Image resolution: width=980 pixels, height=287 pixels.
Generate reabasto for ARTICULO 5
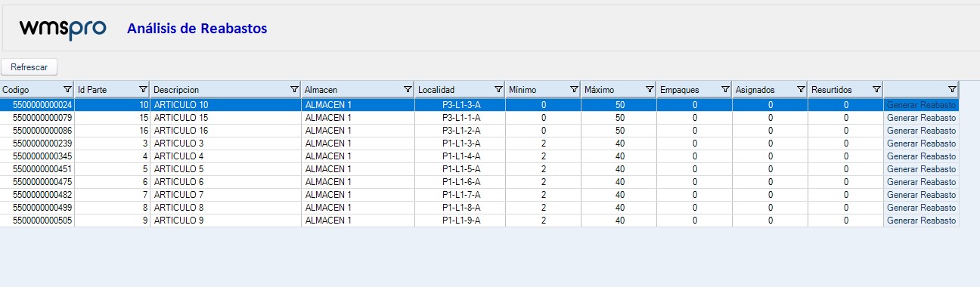point(921,169)
